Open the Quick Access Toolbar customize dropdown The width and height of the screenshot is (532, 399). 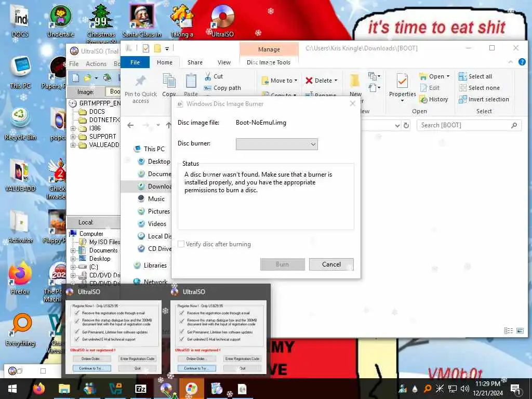[x=167, y=49]
